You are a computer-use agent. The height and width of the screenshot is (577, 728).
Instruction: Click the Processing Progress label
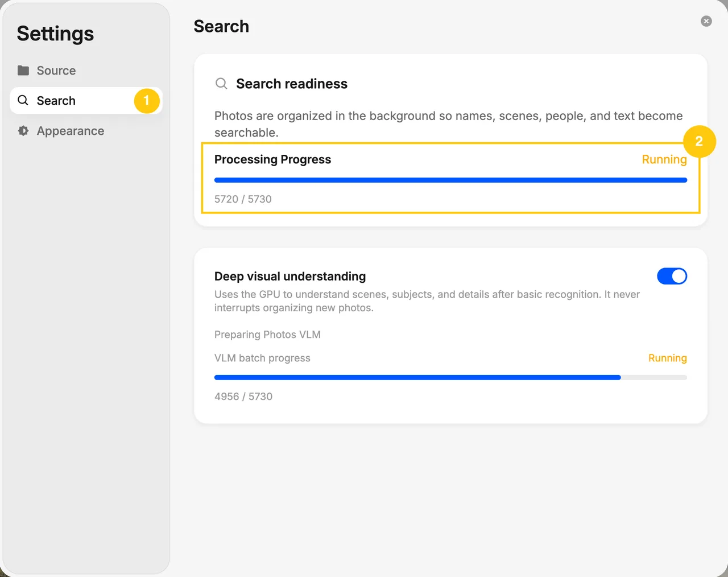tap(272, 159)
